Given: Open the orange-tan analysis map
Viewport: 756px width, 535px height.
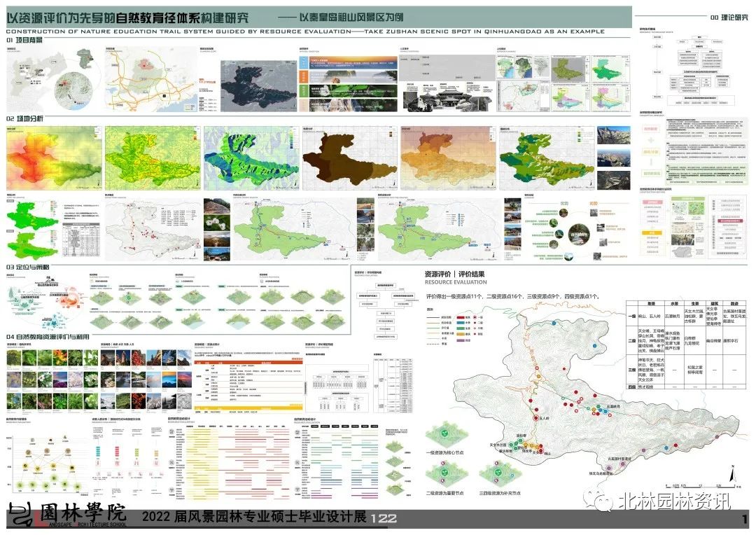Looking at the screenshot, I should pyautogui.click(x=448, y=158).
